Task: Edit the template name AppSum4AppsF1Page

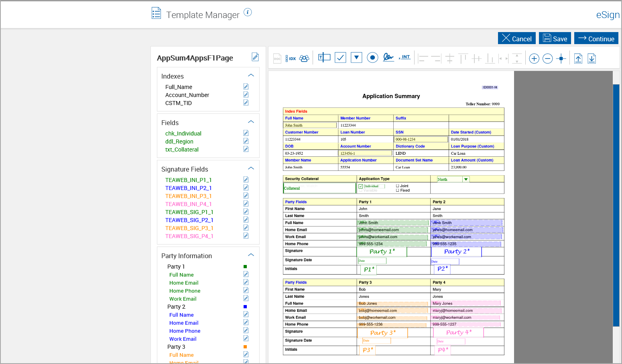Action: [255, 57]
